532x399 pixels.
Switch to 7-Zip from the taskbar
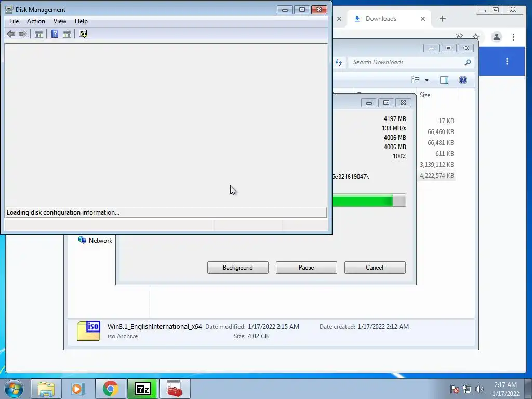[142, 389]
